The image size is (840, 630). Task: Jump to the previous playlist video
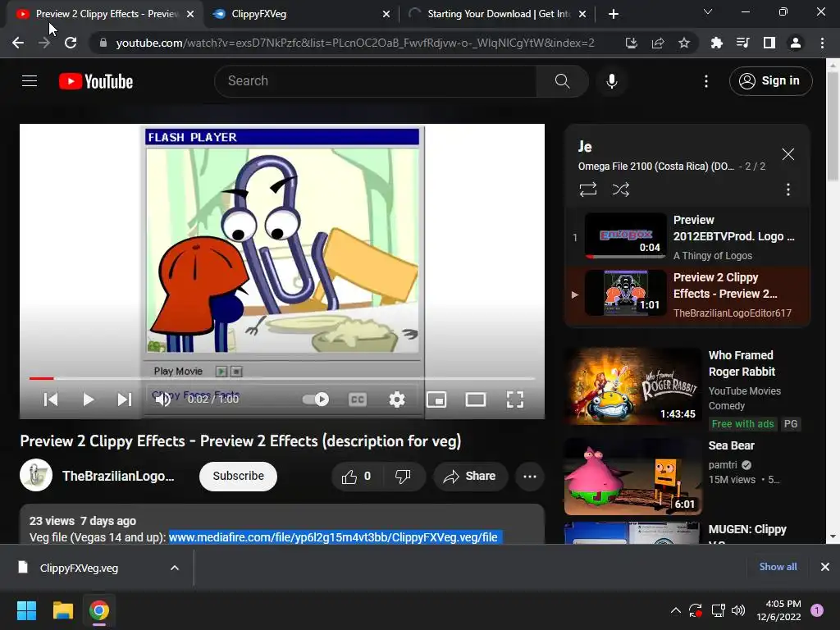[51, 399]
